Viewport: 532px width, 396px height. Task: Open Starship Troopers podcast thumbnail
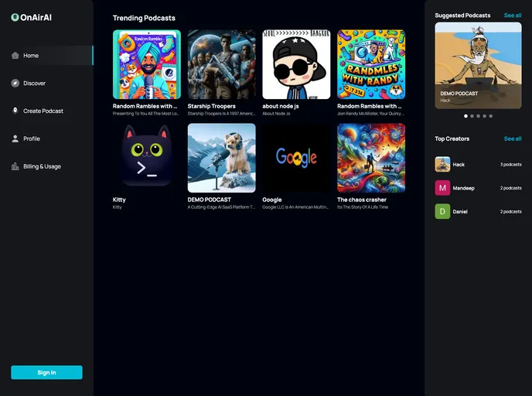point(222,64)
